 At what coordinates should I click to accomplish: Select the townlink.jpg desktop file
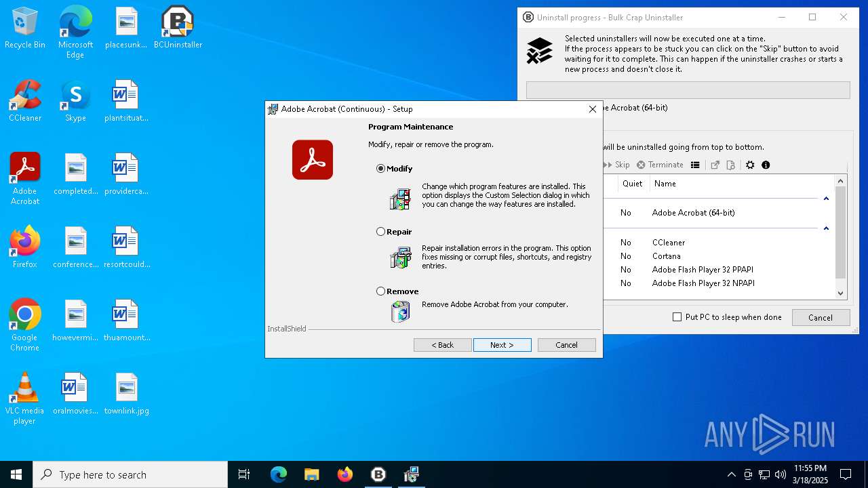[x=127, y=394]
